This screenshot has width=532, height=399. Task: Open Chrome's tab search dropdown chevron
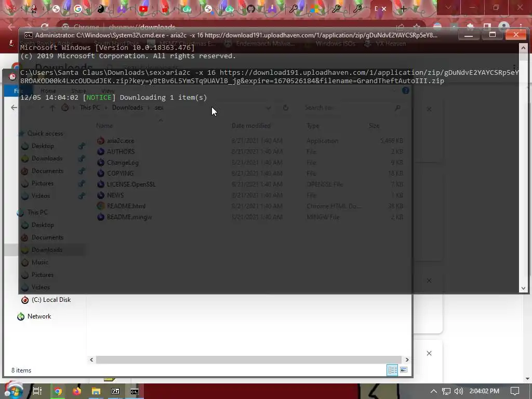[448, 7]
